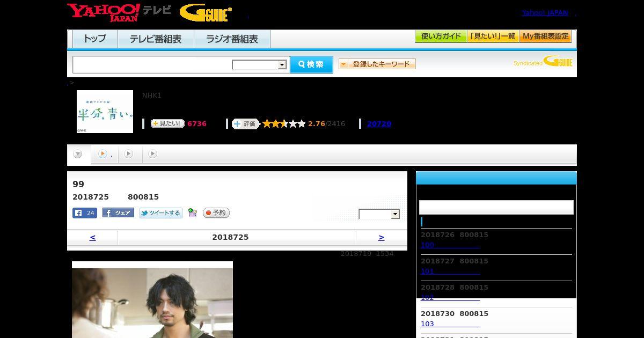Click the 6736 want-to-watch count

(197, 124)
